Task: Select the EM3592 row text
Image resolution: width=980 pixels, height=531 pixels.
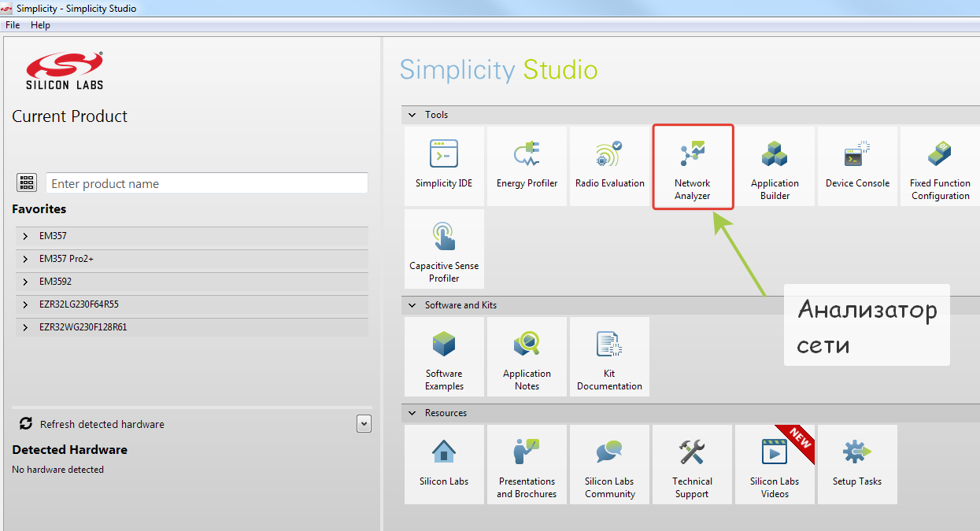Action: [x=56, y=282]
